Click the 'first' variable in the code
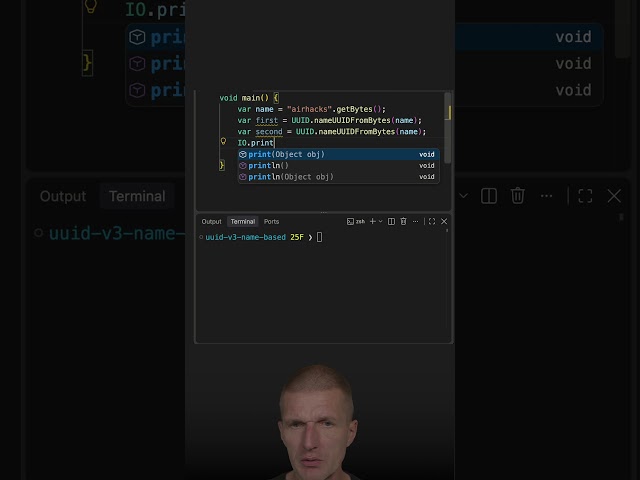This screenshot has width=640, height=480. click(267, 120)
